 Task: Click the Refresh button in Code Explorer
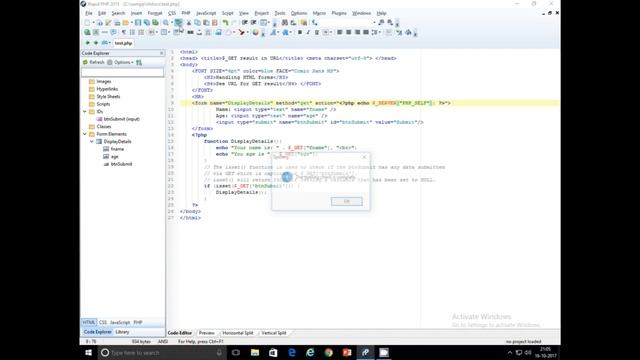(x=93, y=62)
